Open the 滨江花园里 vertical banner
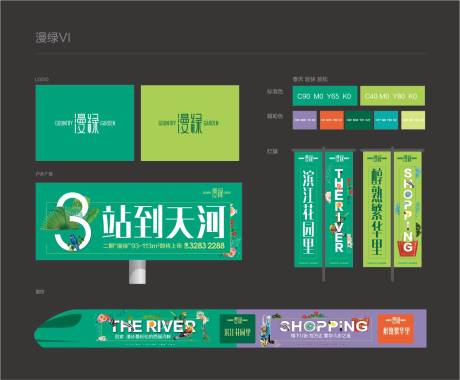This screenshot has width=460, height=380. click(308, 209)
